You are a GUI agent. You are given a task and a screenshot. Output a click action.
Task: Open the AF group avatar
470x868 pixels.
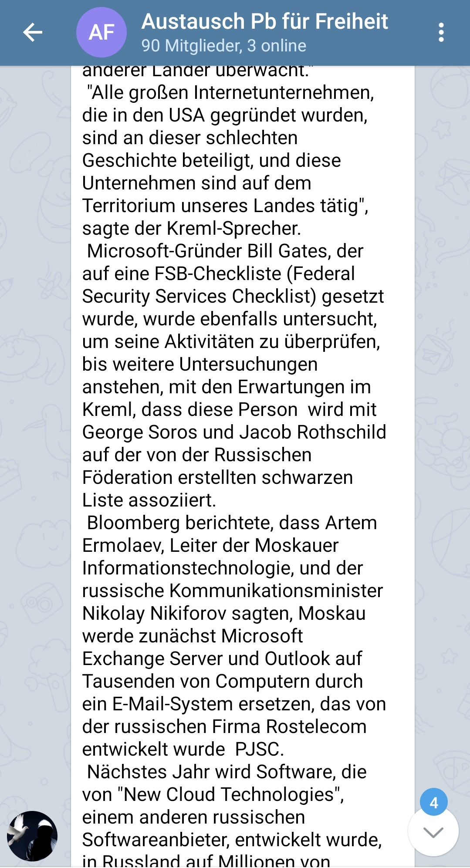coord(101,32)
